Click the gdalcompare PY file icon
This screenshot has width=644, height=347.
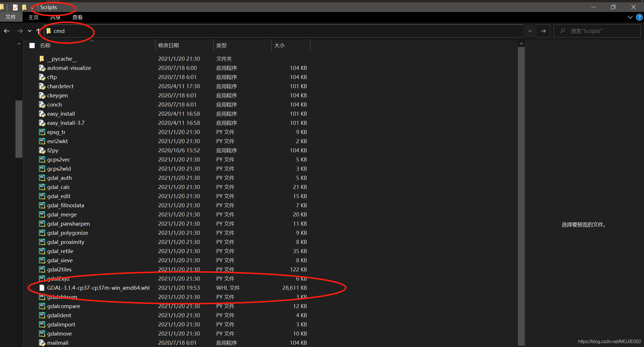pyautogui.click(x=42, y=306)
